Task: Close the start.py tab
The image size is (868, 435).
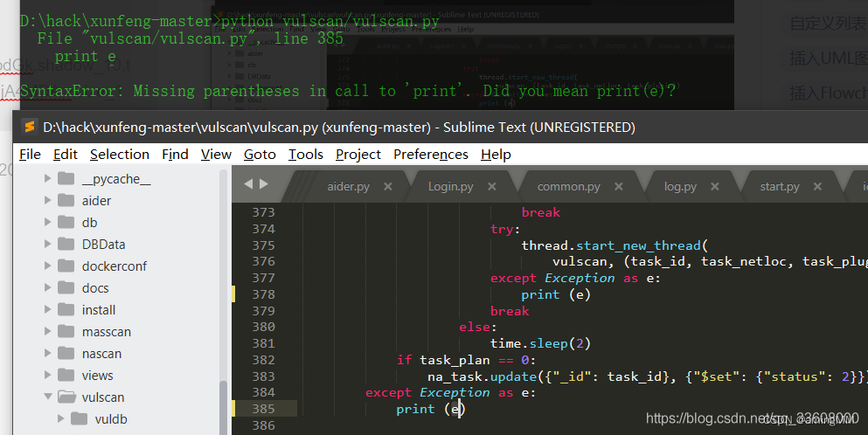Action: pos(817,187)
